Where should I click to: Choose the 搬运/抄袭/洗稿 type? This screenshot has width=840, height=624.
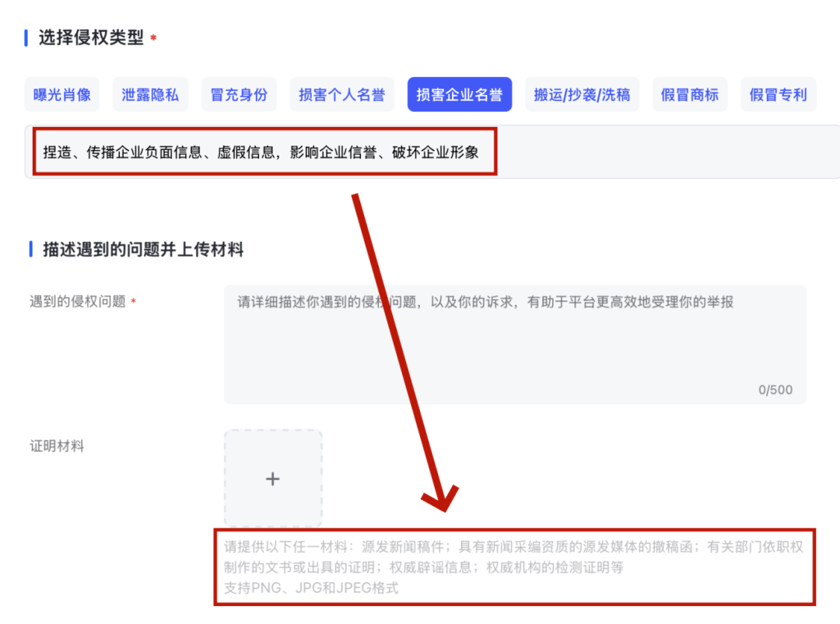pos(582,95)
